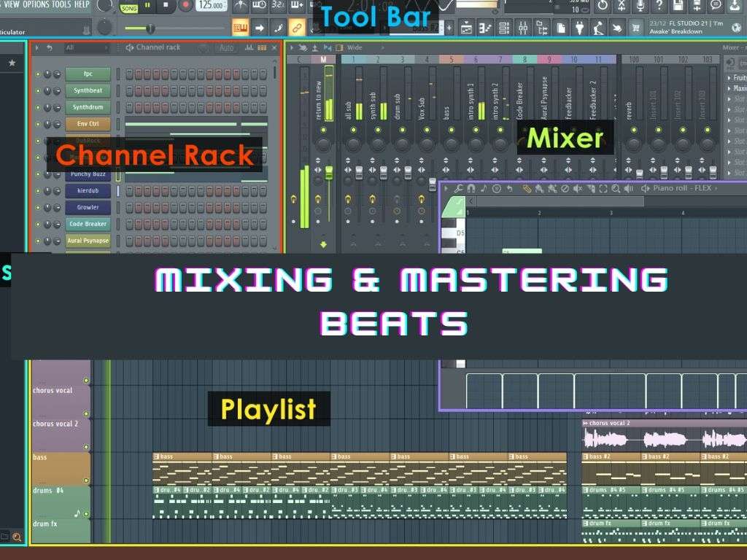747x560 pixels.
Task: Open the Wide mixer layout dropdown
Action: (365, 47)
